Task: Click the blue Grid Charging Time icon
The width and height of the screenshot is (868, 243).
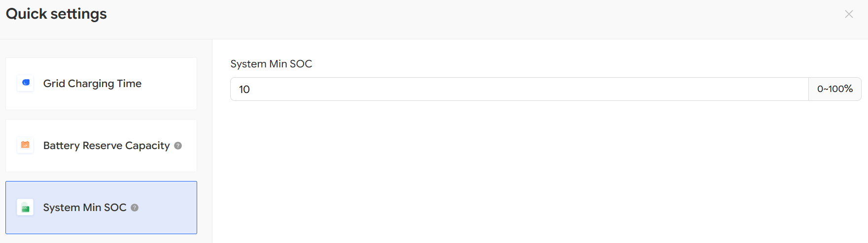Action: click(x=25, y=83)
